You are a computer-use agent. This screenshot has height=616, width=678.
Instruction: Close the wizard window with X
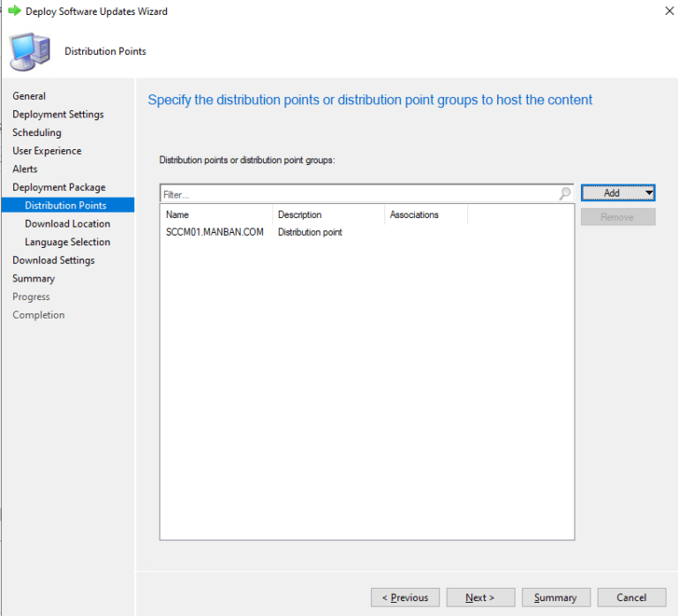[669, 11]
